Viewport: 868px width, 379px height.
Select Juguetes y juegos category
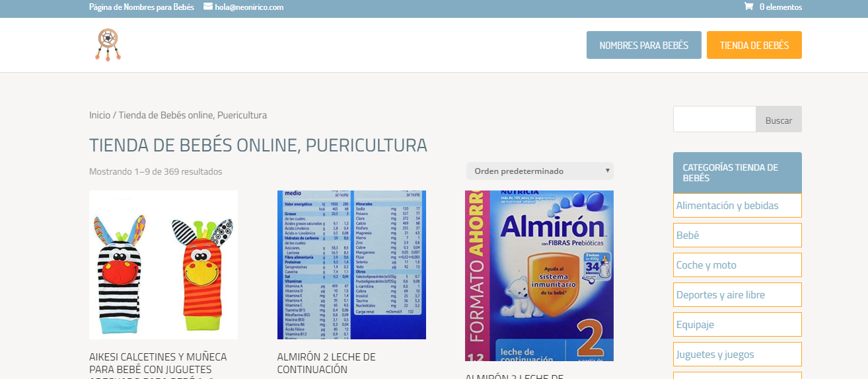(737, 354)
